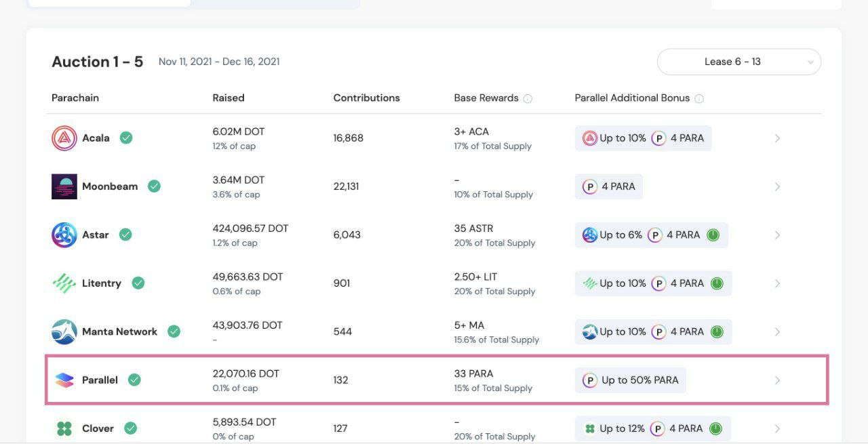Click the '3.64M DOT' raised value
The image size is (868, 444).
(239, 180)
